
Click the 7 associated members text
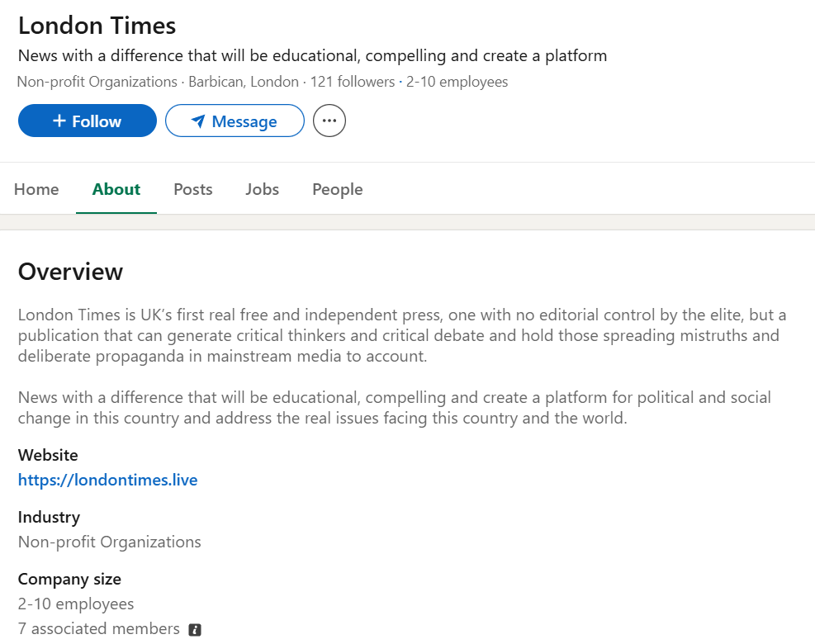pyautogui.click(x=99, y=629)
